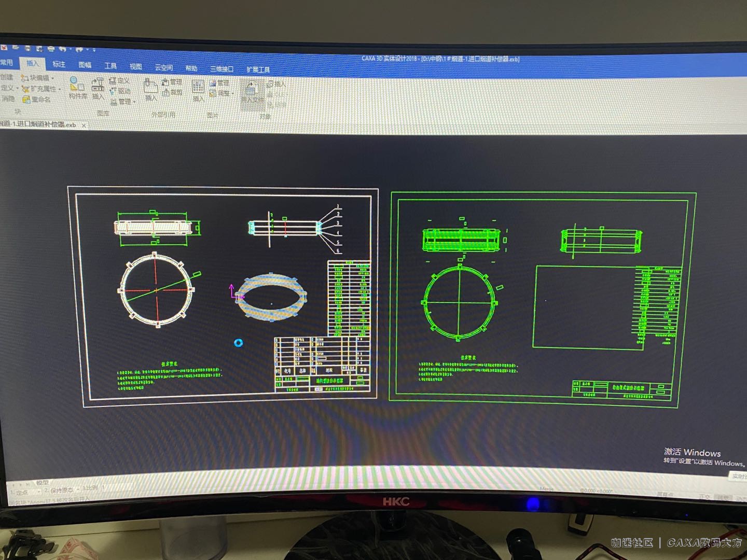Open the 图幅 ribbon tab
Screen dimensions: 747x560
click(x=85, y=65)
